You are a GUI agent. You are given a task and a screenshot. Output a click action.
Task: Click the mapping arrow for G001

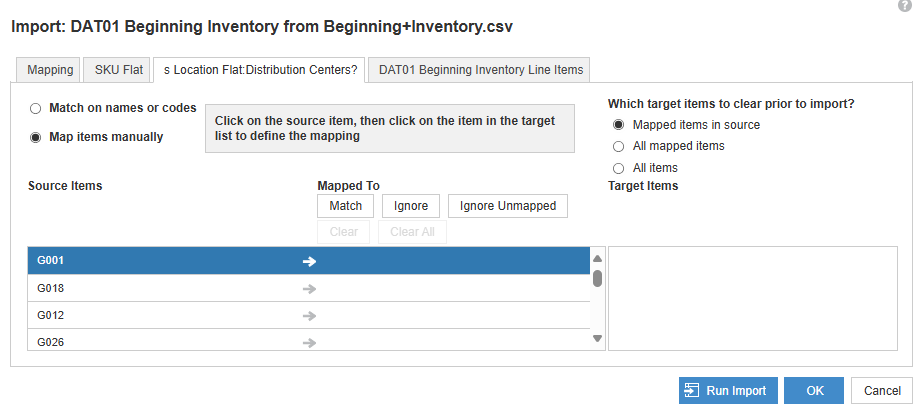[x=309, y=261]
